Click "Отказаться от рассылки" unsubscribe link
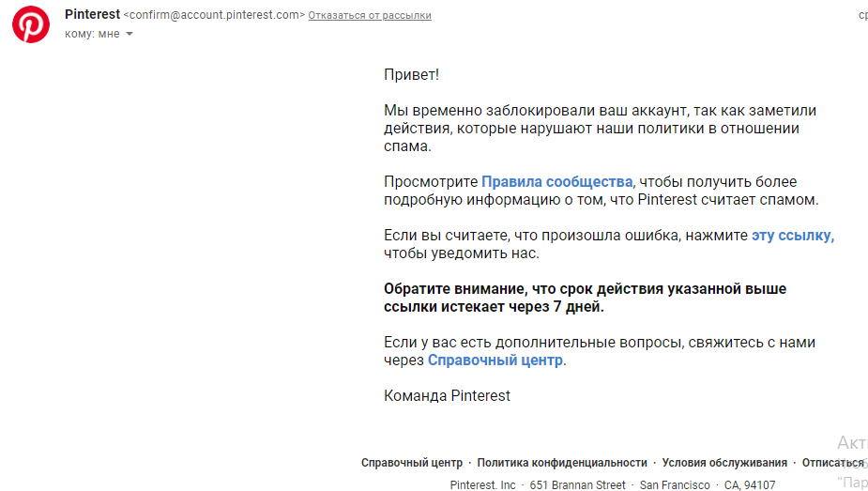This screenshot has height=491, width=868. point(370,16)
